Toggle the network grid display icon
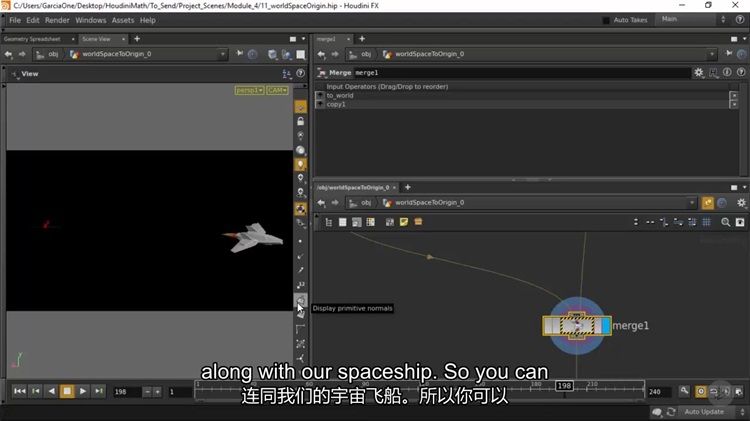The image size is (750, 421). tap(706, 222)
